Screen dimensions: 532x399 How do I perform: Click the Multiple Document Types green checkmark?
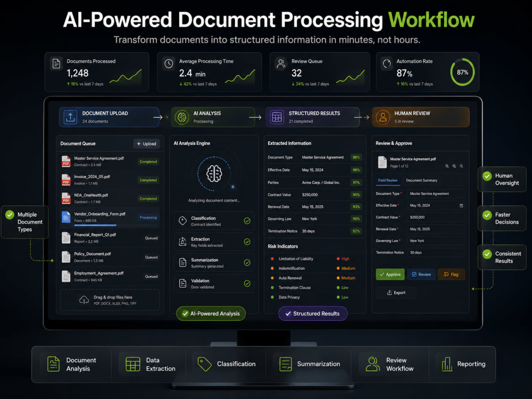[x=10, y=215]
